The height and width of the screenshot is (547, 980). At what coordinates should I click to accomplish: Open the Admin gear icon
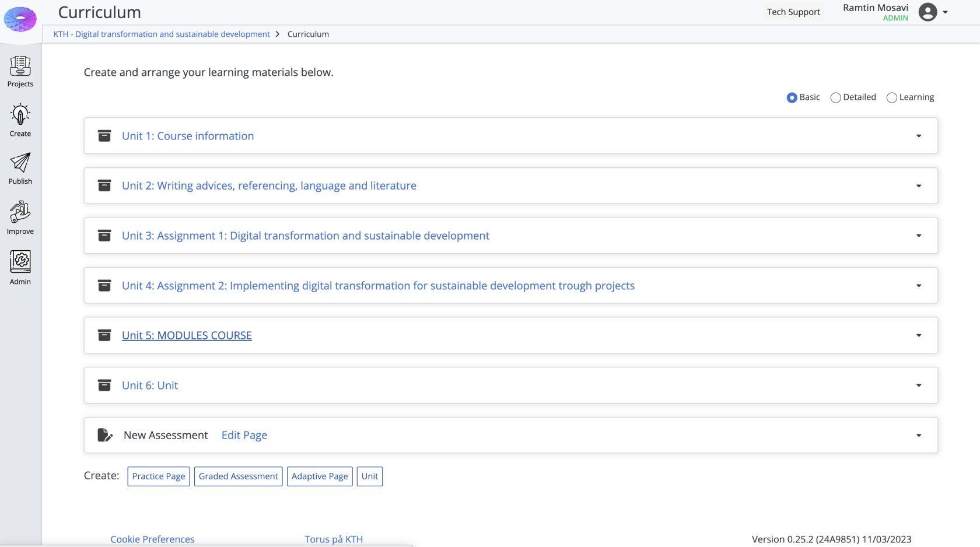(x=20, y=262)
